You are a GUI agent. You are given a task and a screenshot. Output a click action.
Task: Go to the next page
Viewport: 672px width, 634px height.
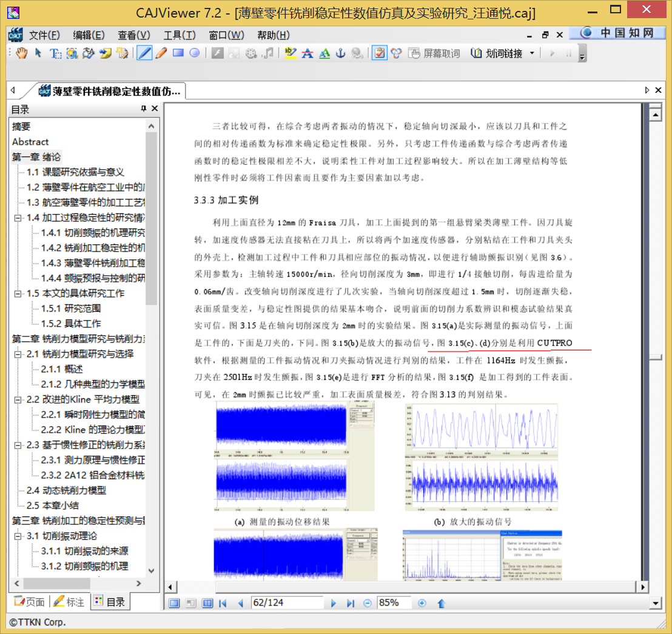point(334,603)
